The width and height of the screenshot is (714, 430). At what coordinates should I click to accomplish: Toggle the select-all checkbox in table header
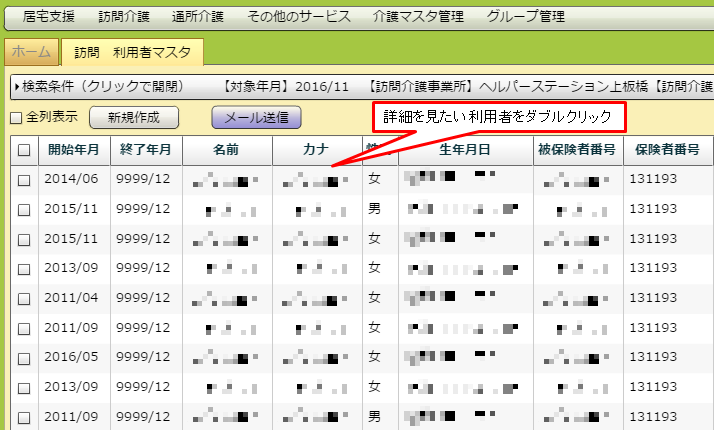point(24,151)
